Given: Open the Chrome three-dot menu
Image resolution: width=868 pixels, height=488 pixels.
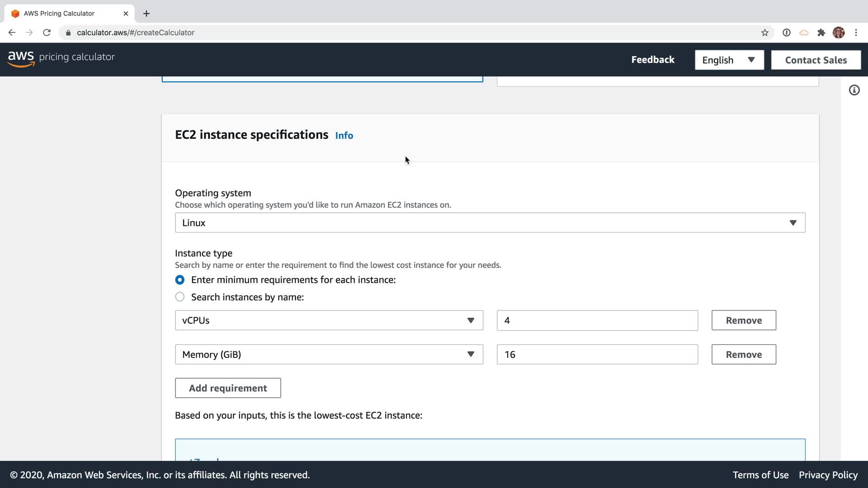Looking at the screenshot, I should click(856, 33).
